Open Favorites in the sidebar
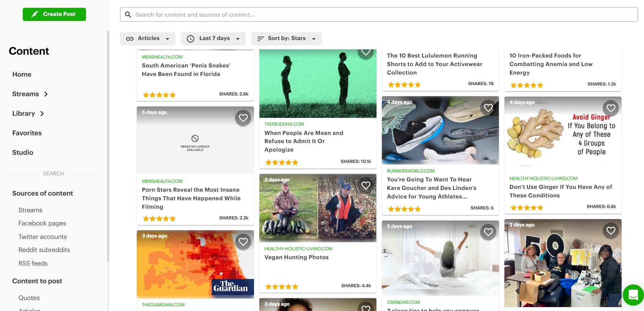 click(27, 133)
